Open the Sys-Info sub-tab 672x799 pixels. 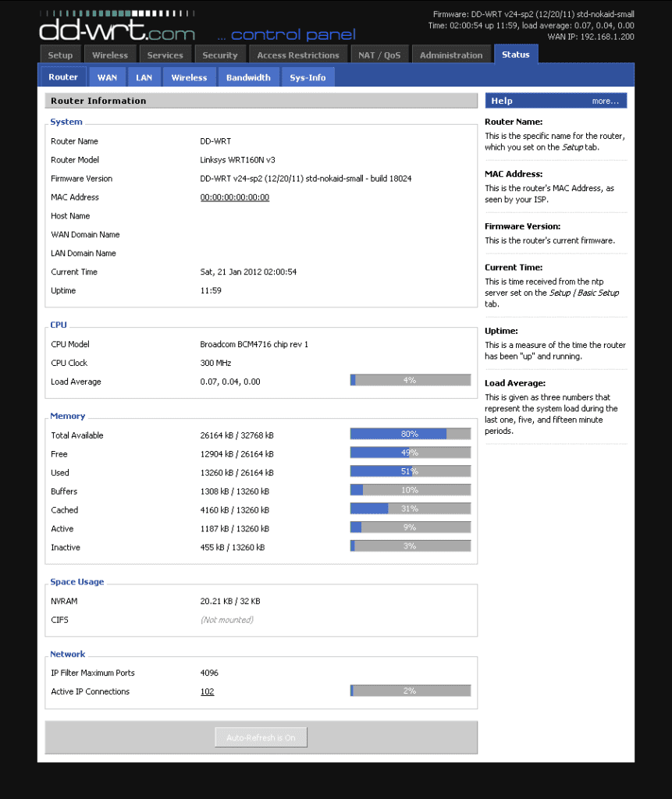pyautogui.click(x=308, y=76)
